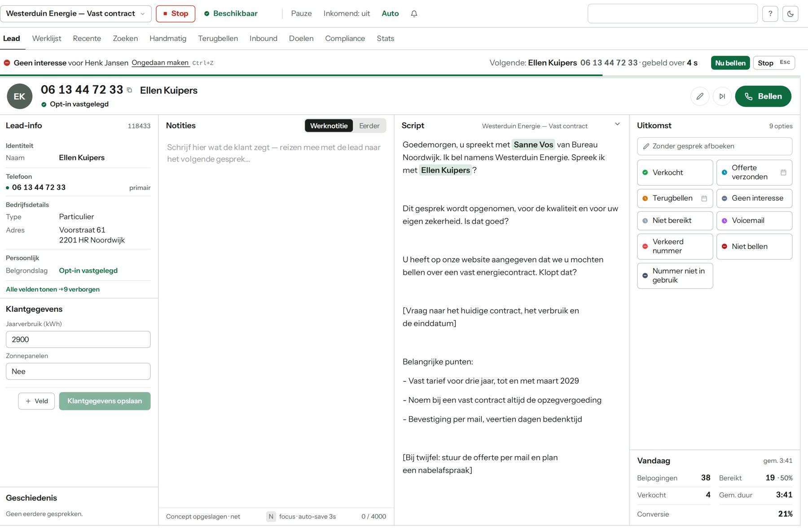Open calendar icon on Offerte verzonden
Screen dimensions: 808x532
[x=783, y=172]
